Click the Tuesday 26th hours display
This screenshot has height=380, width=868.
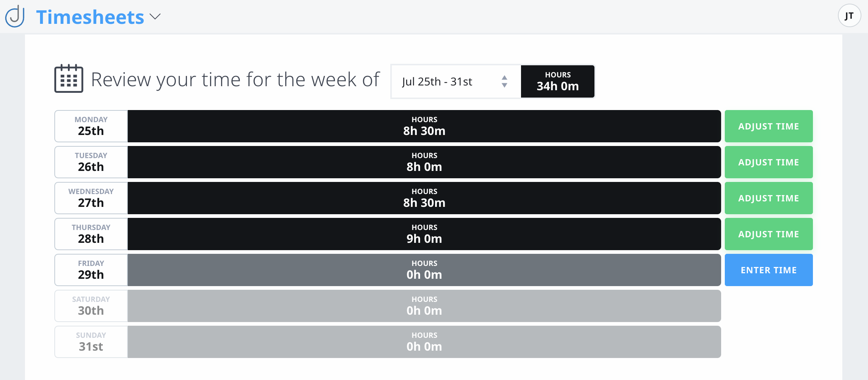(x=424, y=162)
